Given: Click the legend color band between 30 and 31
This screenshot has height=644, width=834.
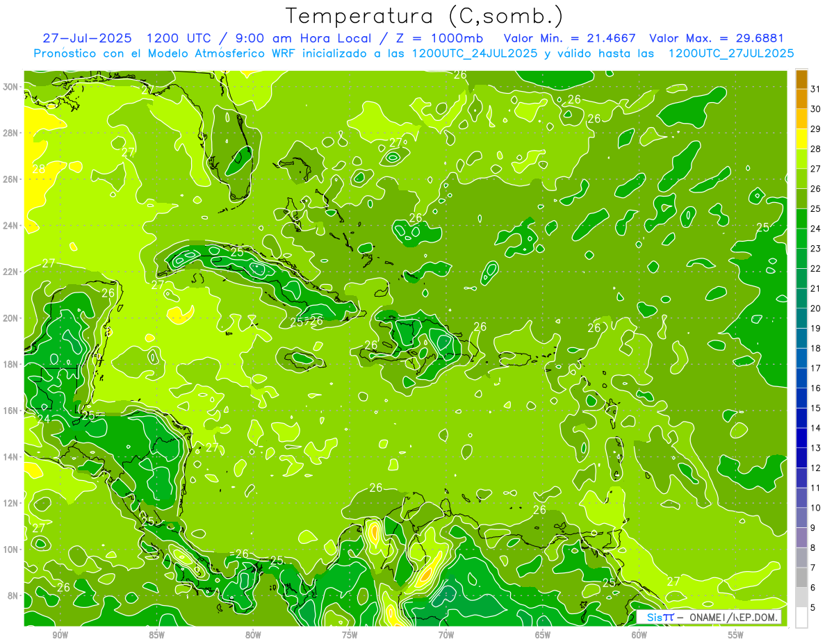Looking at the screenshot, I should [801, 99].
